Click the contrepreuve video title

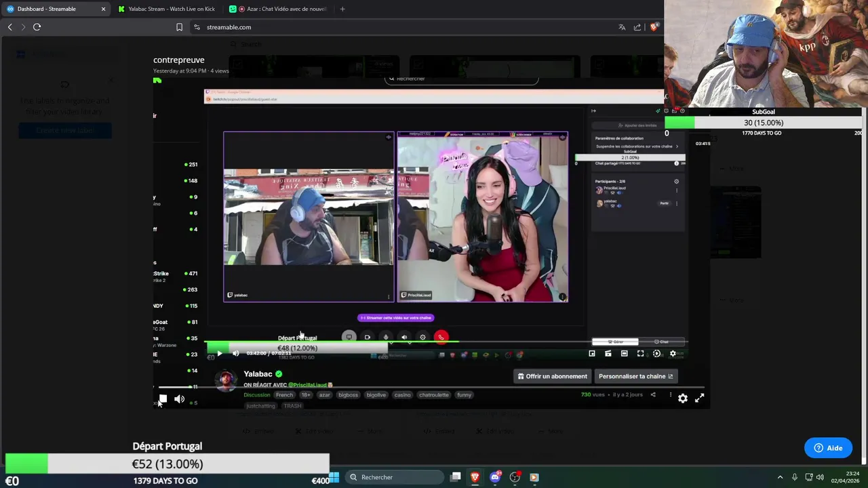[178, 60]
